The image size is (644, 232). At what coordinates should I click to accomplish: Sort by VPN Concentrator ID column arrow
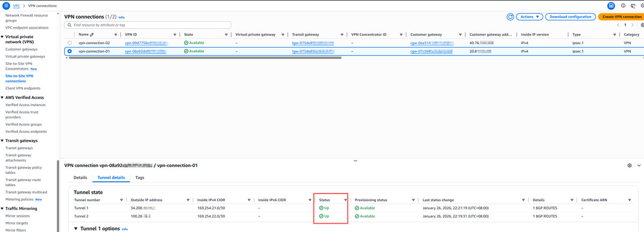click(x=401, y=35)
